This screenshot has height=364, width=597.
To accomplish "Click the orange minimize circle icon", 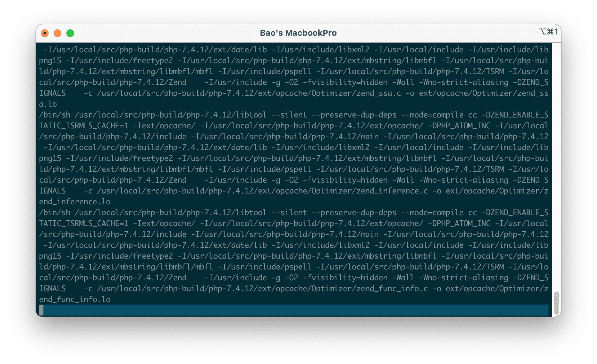I will click(x=57, y=33).
